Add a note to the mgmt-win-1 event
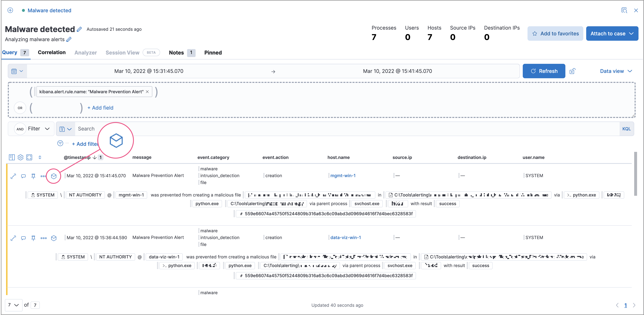 coord(23,176)
